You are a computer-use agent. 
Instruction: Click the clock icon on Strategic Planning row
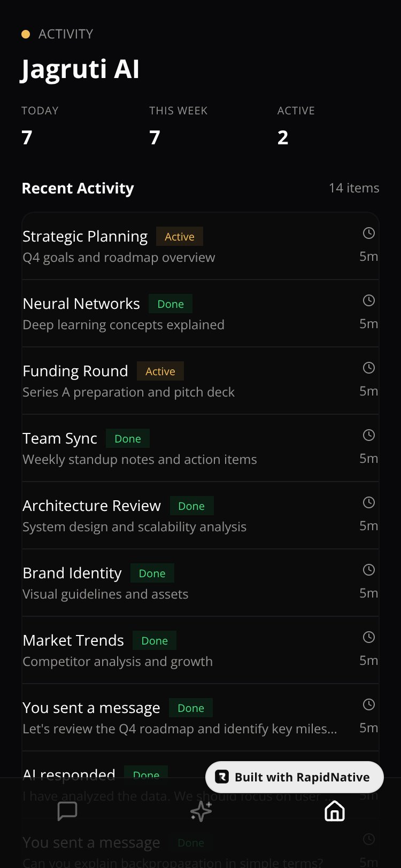[369, 233]
